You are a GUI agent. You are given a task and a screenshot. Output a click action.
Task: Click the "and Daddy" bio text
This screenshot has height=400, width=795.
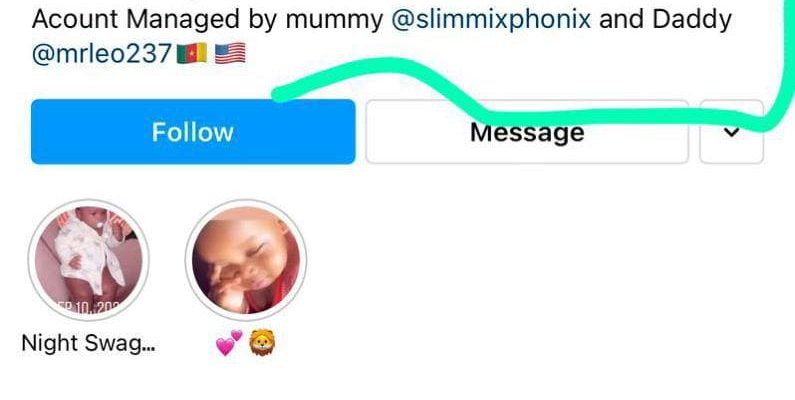tap(665, 20)
